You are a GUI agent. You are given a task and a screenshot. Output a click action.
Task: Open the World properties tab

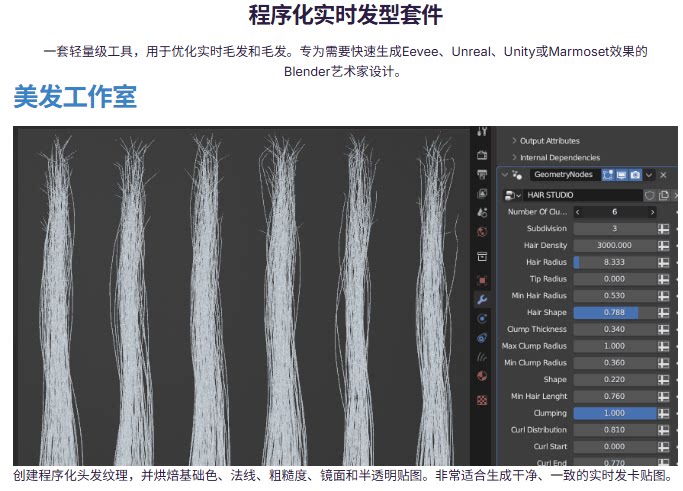(x=482, y=232)
